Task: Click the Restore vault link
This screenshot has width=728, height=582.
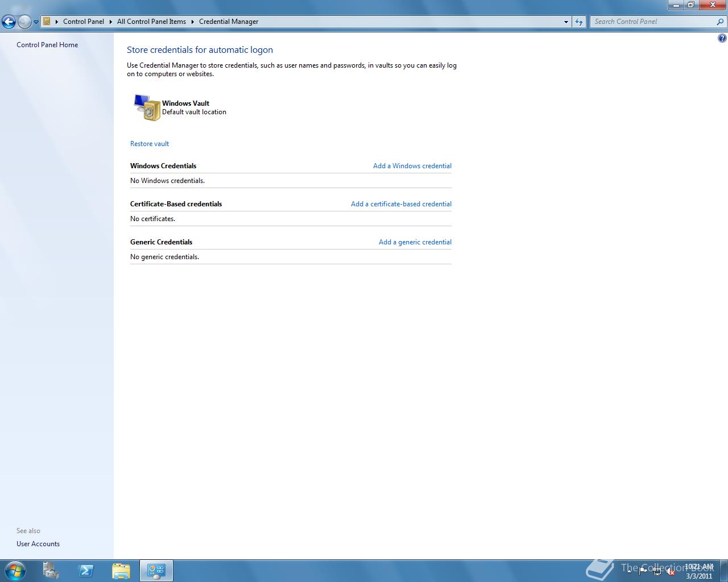Action: pos(150,144)
